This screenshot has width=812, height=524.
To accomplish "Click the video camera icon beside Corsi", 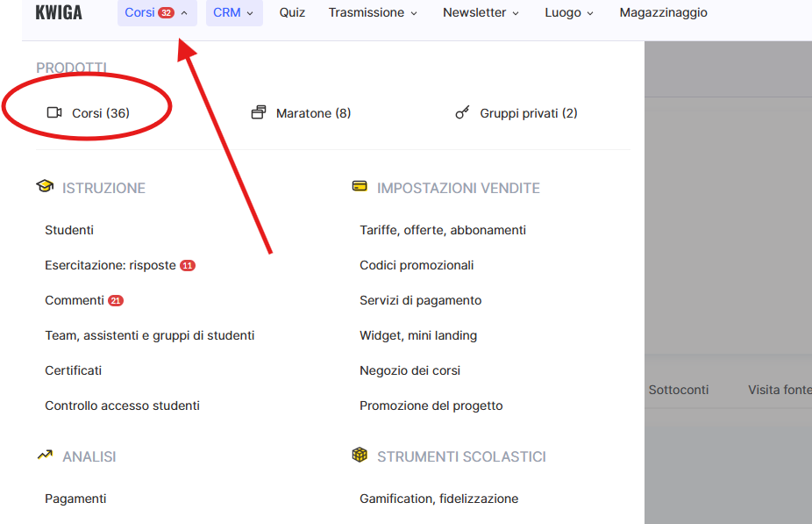I will coord(54,113).
